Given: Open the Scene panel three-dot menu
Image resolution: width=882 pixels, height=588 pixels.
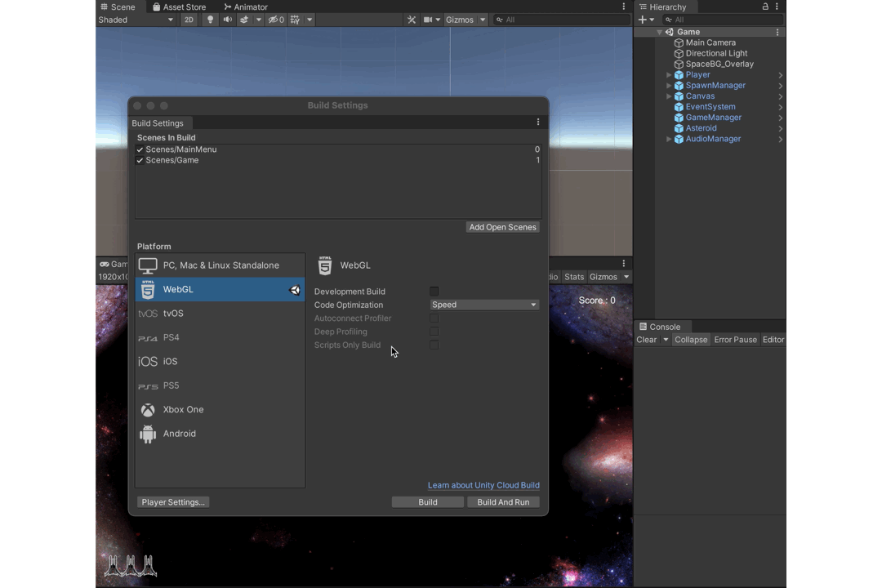Looking at the screenshot, I should click(623, 7).
